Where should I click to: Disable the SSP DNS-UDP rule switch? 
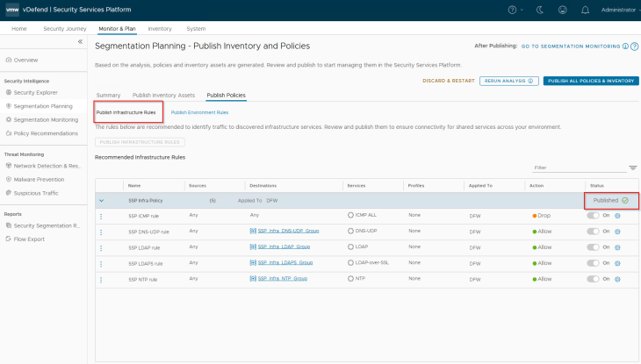593,232
